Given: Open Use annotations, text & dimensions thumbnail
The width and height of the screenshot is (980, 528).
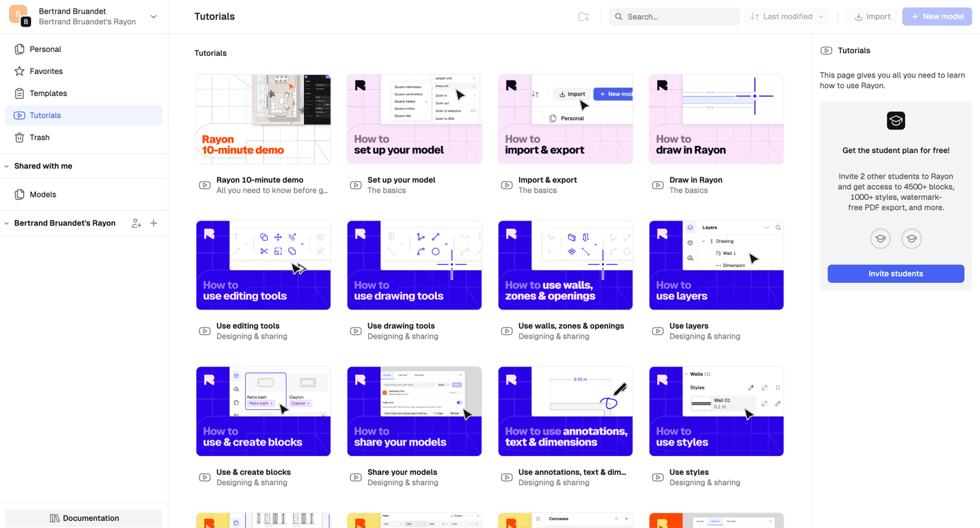Looking at the screenshot, I should [x=565, y=411].
